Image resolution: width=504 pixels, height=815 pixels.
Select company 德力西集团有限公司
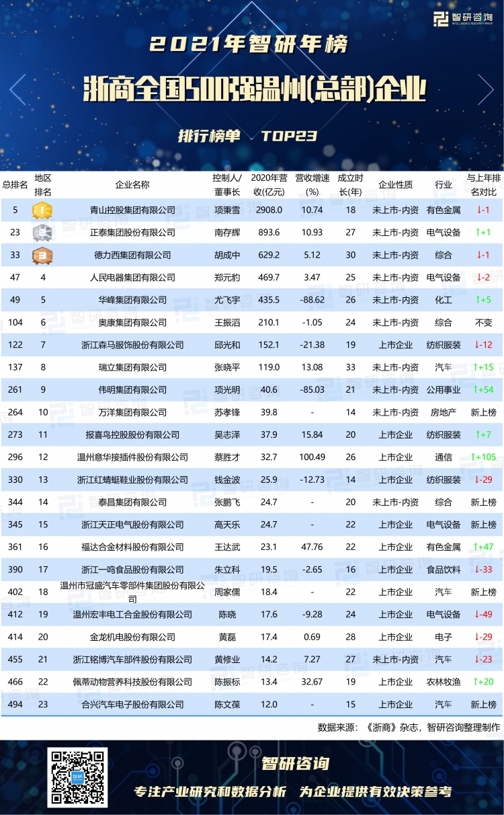coord(132,255)
